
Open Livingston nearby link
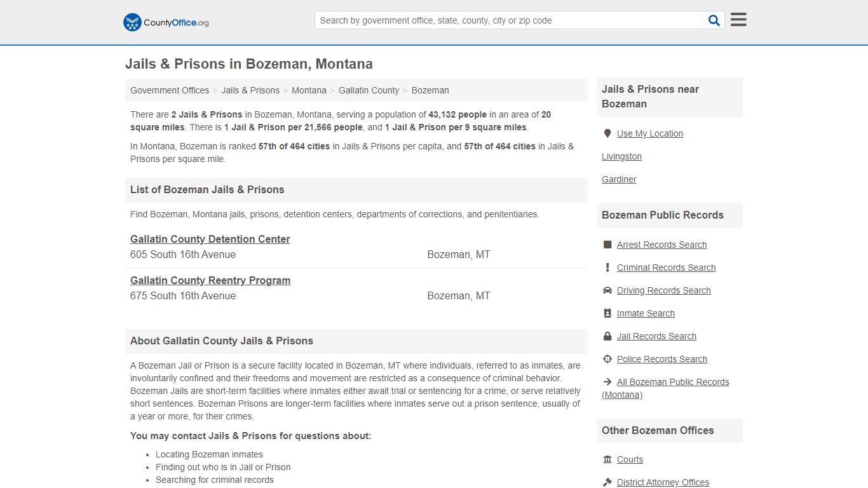[621, 156]
